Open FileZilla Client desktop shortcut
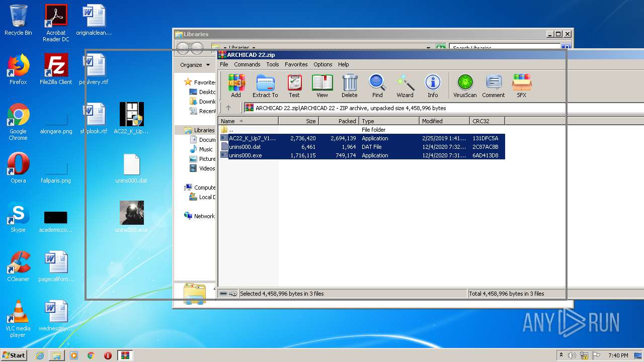Screen dimensions: 644x362 coord(56,69)
